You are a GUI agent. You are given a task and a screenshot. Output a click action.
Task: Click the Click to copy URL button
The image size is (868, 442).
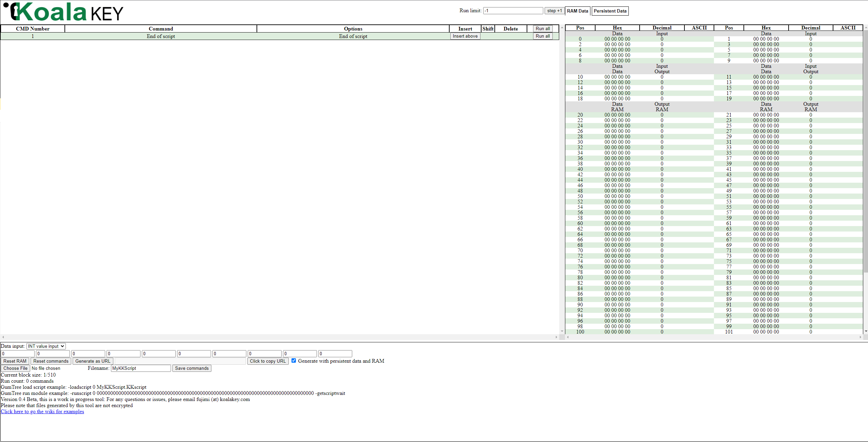click(268, 361)
